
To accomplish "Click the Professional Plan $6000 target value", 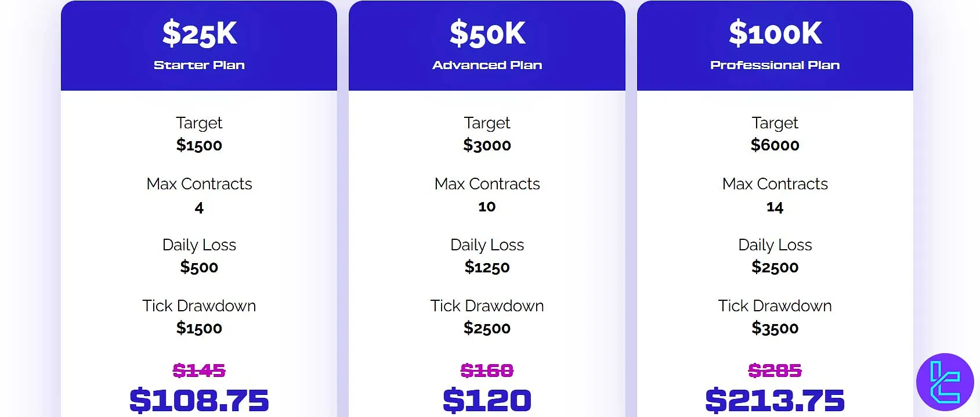I will (775, 145).
